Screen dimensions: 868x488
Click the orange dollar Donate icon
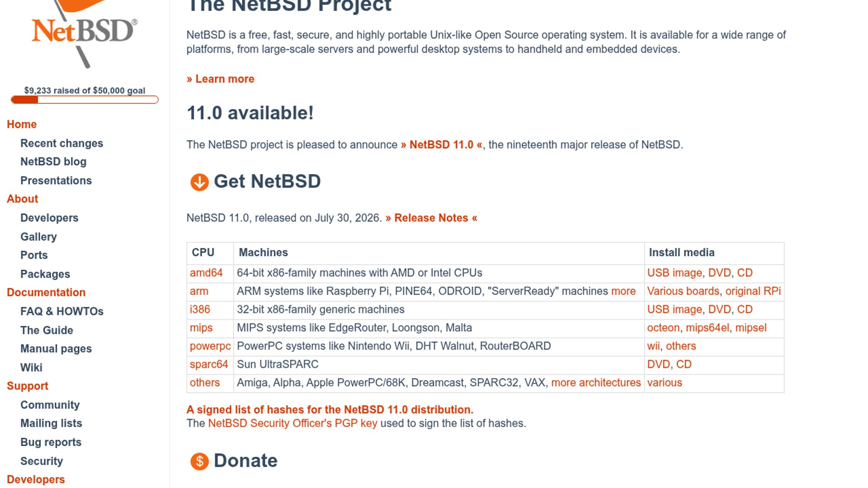(199, 461)
